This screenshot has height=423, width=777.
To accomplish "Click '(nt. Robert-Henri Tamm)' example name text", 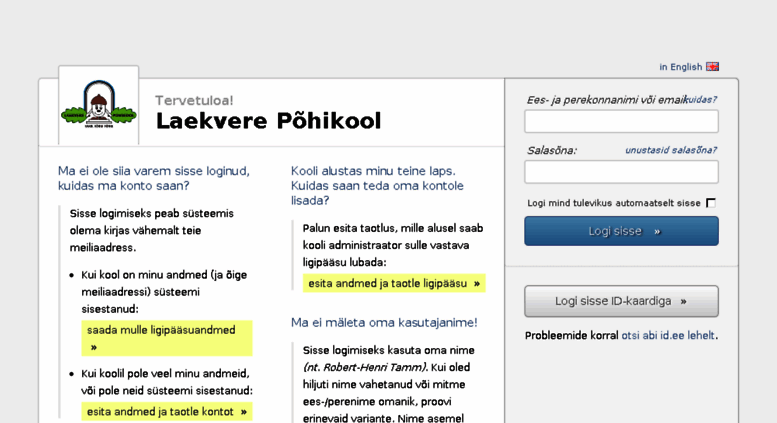I will (x=365, y=368).
